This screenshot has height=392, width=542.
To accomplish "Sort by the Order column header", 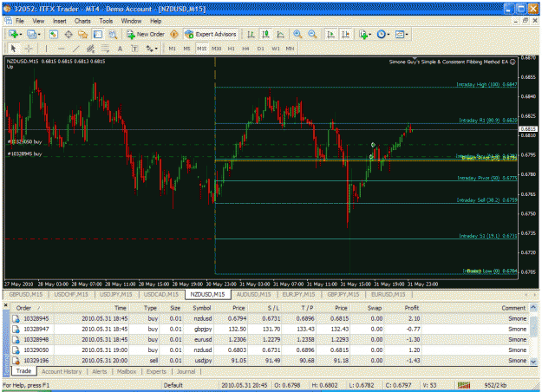I will pos(23,308).
